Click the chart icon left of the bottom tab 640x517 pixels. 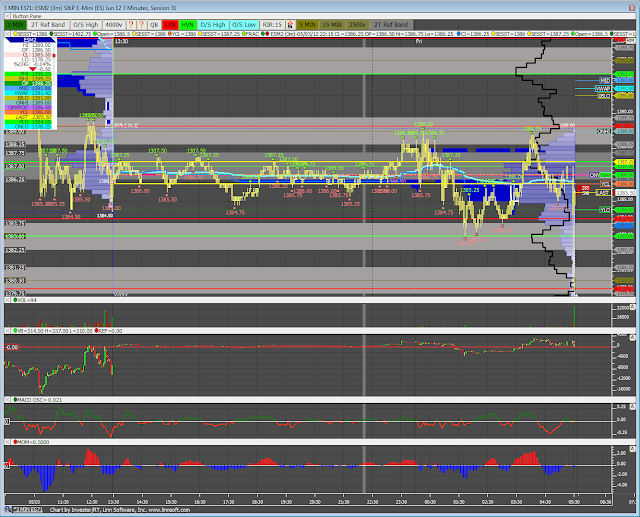point(8,510)
